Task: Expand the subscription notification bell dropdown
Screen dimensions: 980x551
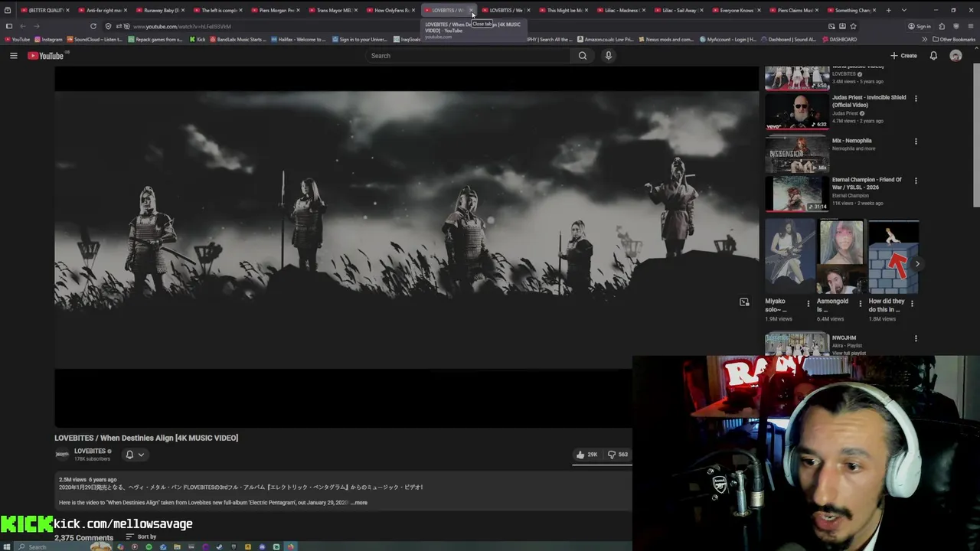Action: (x=135, y=455)
